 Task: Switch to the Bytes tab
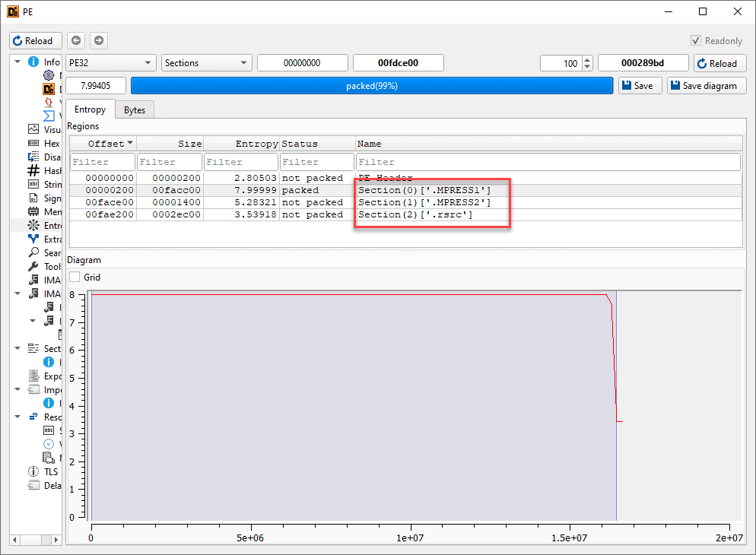click(135, 110)
